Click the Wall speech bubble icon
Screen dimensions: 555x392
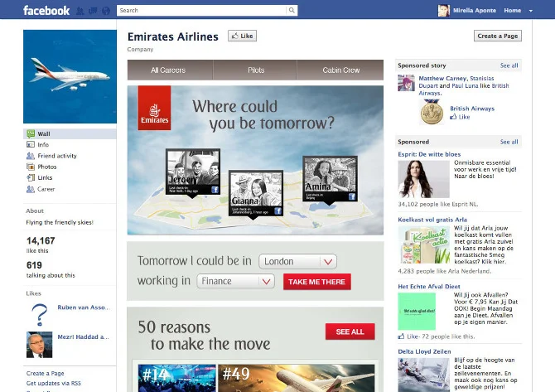pyautogui.click(x=31, y=133)
